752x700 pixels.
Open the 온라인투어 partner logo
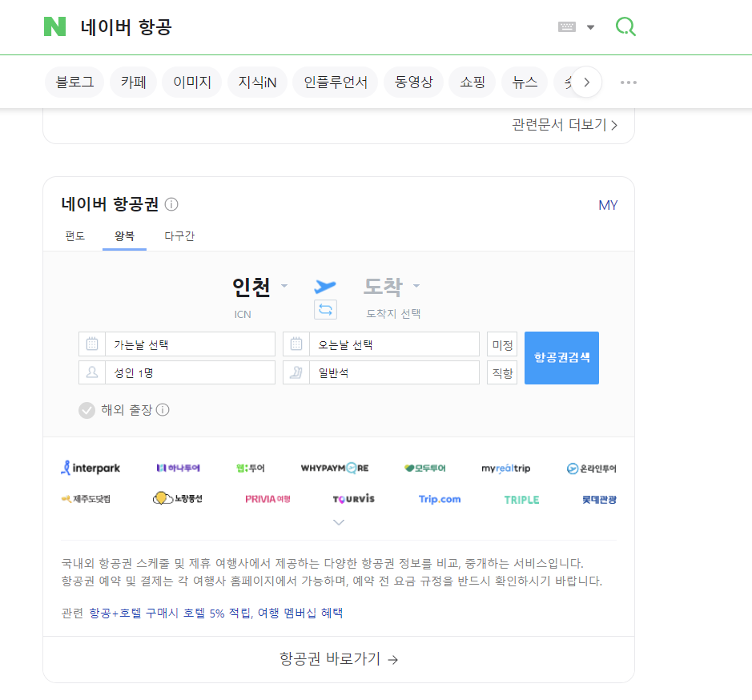pos(591,469)
